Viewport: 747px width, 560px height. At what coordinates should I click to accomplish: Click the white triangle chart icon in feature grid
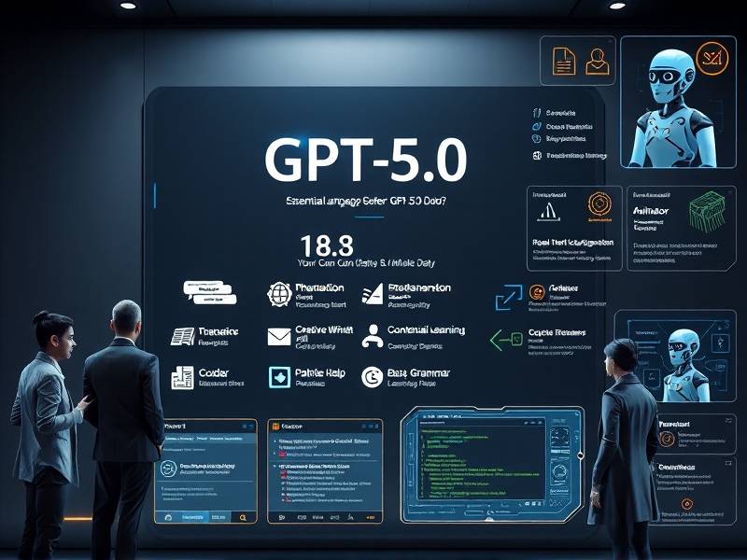click(x=373, y=294)
